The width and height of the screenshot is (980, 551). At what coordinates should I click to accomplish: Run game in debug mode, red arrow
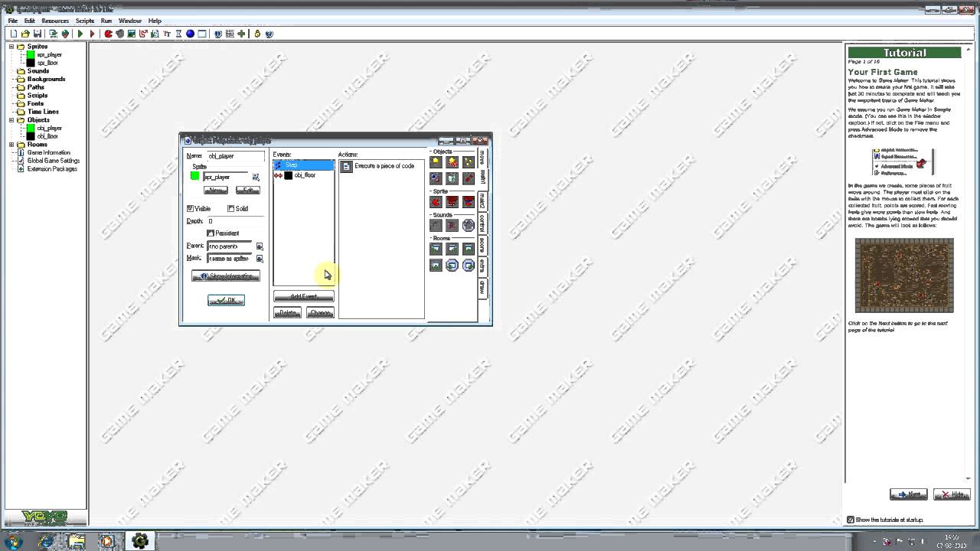click(92, 34)
